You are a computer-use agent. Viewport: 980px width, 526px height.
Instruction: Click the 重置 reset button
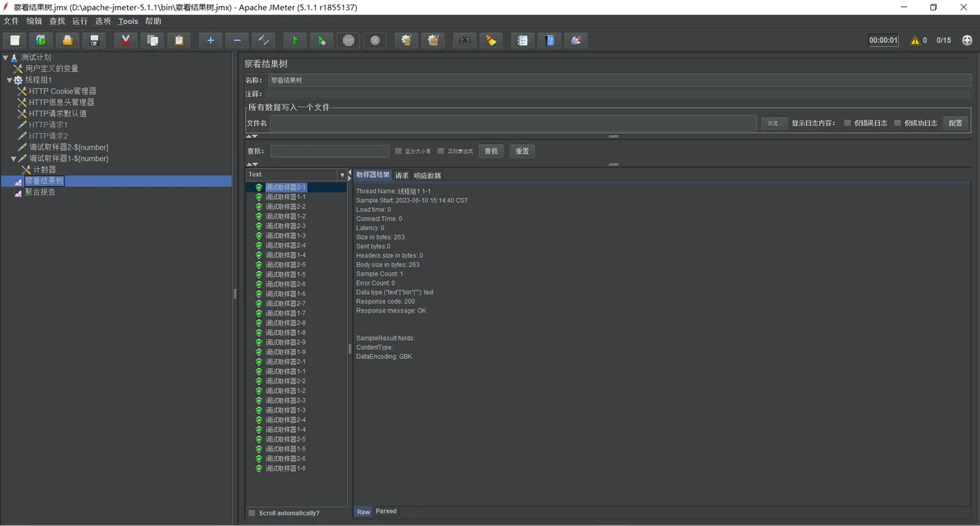coord(522,151)
